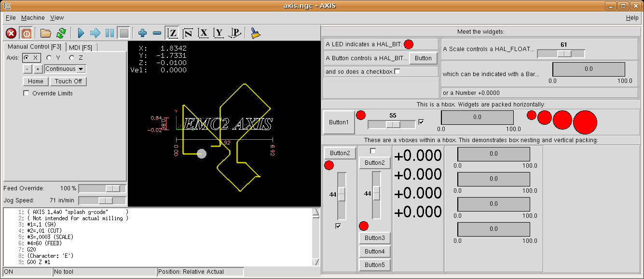Pause program execution

pos(109,33)
